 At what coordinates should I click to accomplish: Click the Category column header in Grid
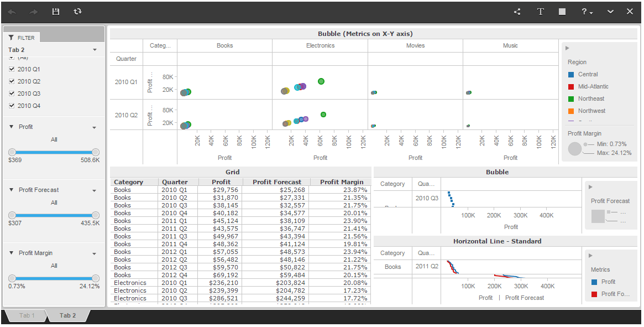tap(129, 182)
